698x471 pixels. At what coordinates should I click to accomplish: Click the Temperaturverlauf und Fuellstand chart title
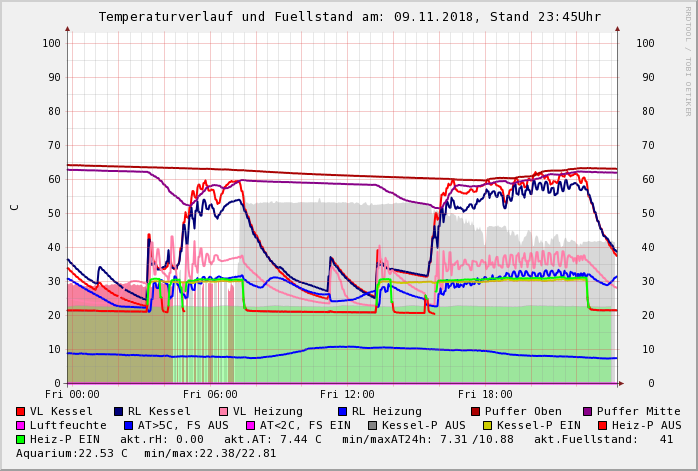[x=349, y=17]
